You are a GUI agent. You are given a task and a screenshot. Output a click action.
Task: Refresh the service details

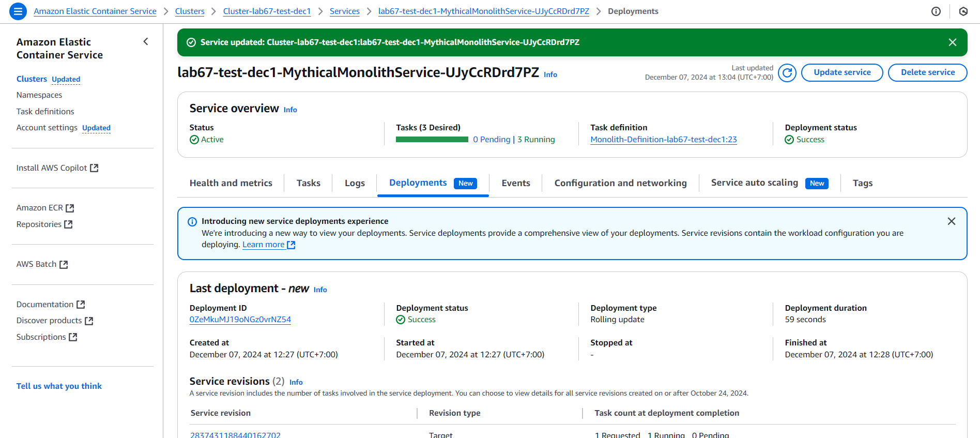click(x=787, y=73)
